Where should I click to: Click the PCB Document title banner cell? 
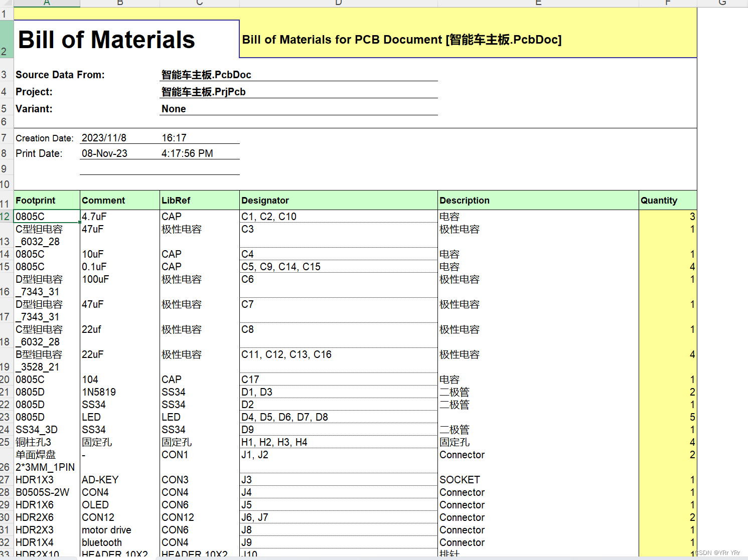pos(468,39)
